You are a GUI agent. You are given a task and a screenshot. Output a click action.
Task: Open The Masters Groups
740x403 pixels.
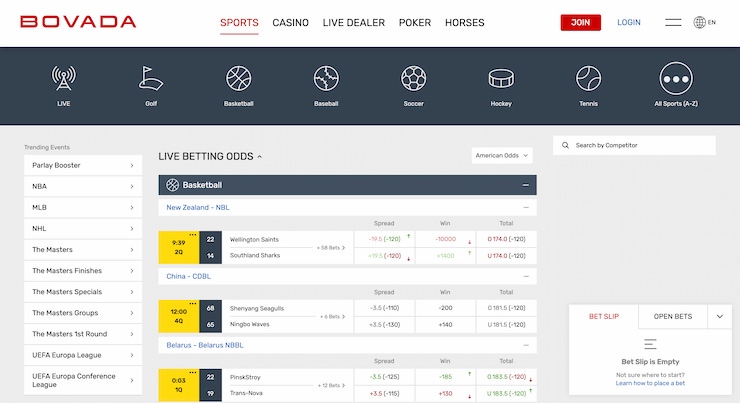(x=83, y=313)
